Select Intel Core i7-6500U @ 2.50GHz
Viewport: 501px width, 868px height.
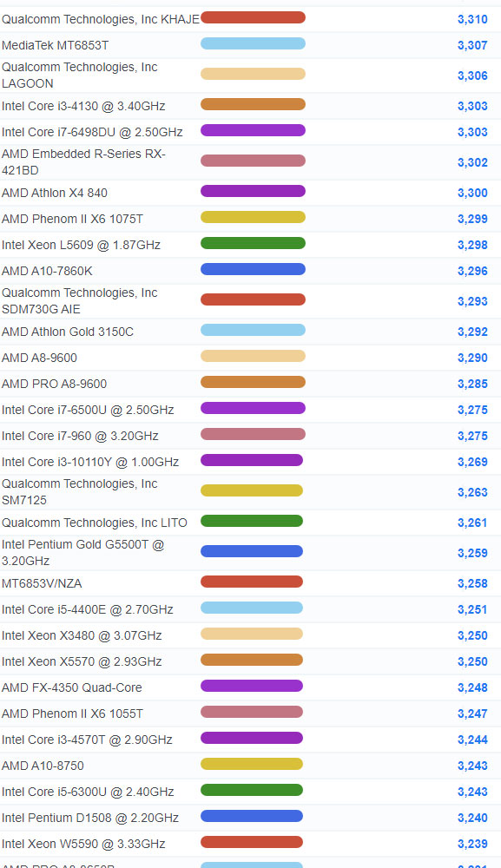(88, 411)
